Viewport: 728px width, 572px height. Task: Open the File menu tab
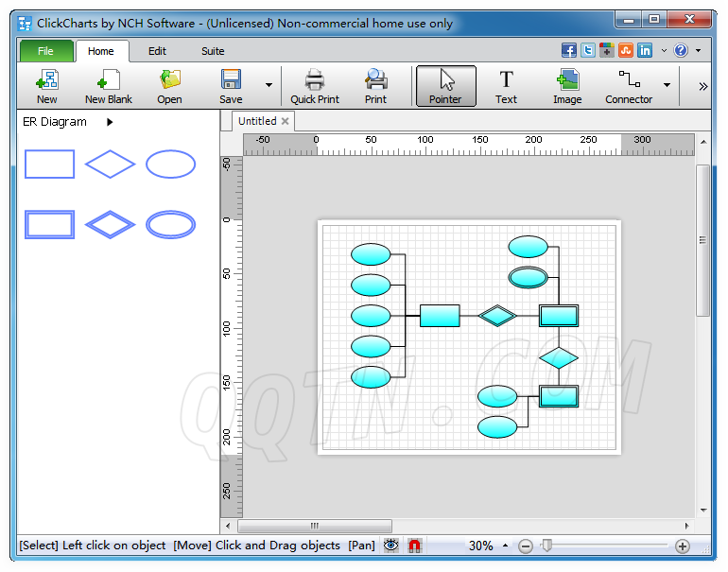point(45,51)
